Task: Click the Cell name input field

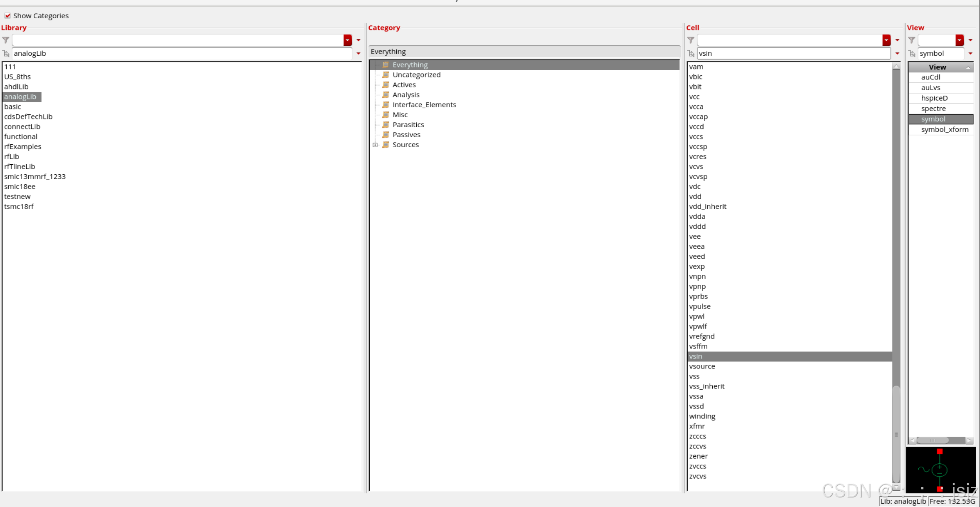Action: pos(791,54)
